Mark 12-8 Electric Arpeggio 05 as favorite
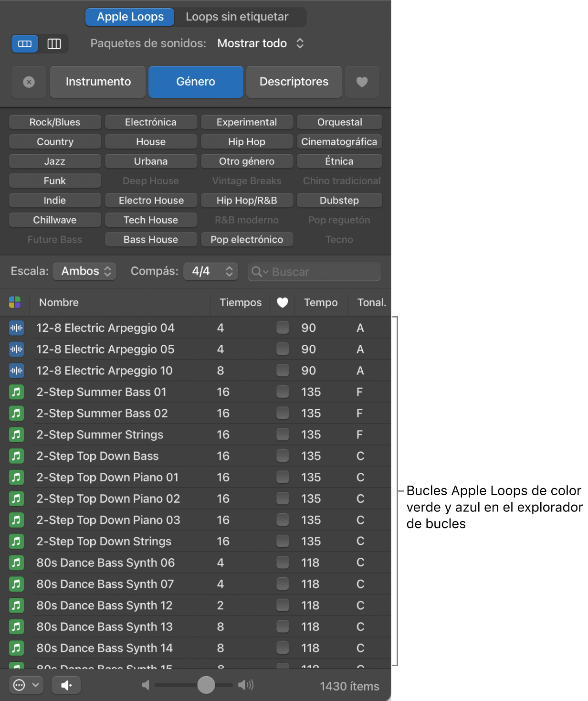Viewport: 588px width, 701px height. pos(283,349)
